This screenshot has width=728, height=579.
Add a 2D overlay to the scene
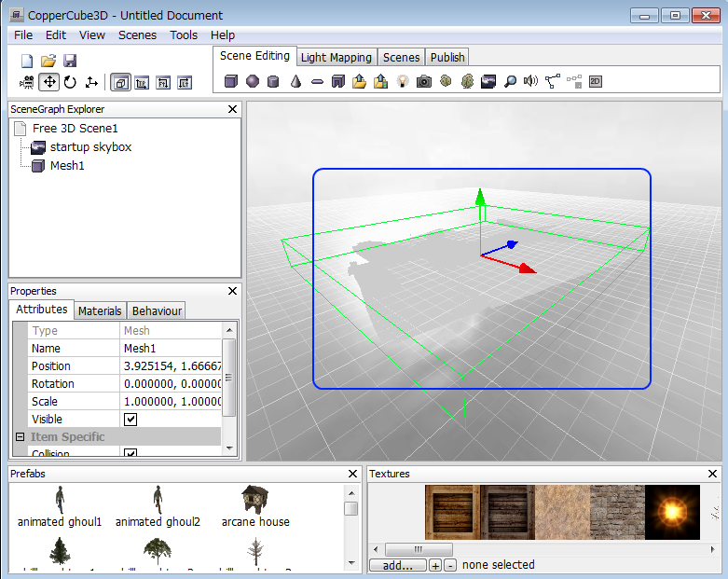596,82
